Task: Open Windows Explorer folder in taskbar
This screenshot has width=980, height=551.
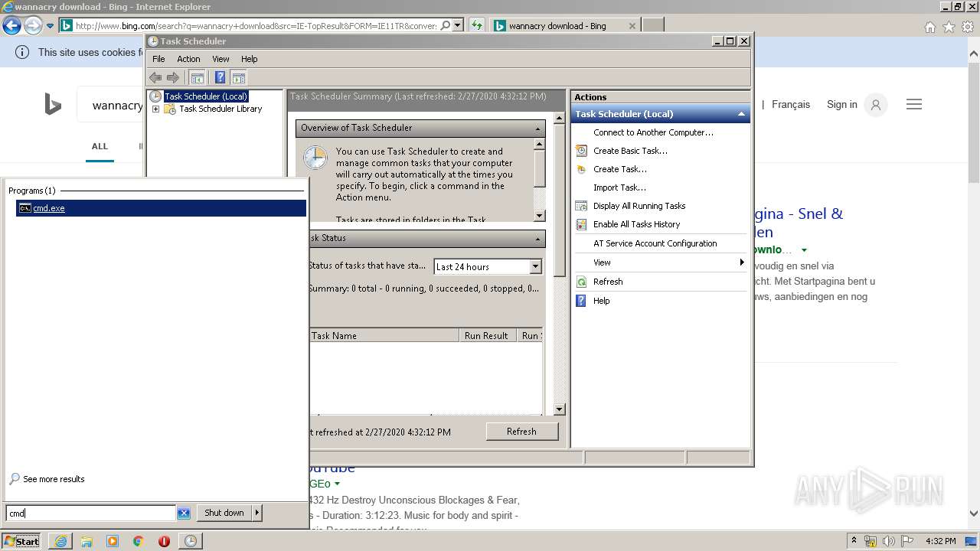Action: [87, 541]
